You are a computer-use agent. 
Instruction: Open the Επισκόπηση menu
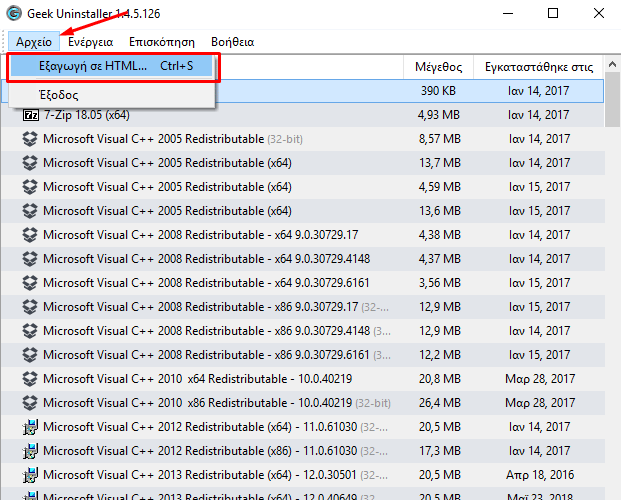162,42
